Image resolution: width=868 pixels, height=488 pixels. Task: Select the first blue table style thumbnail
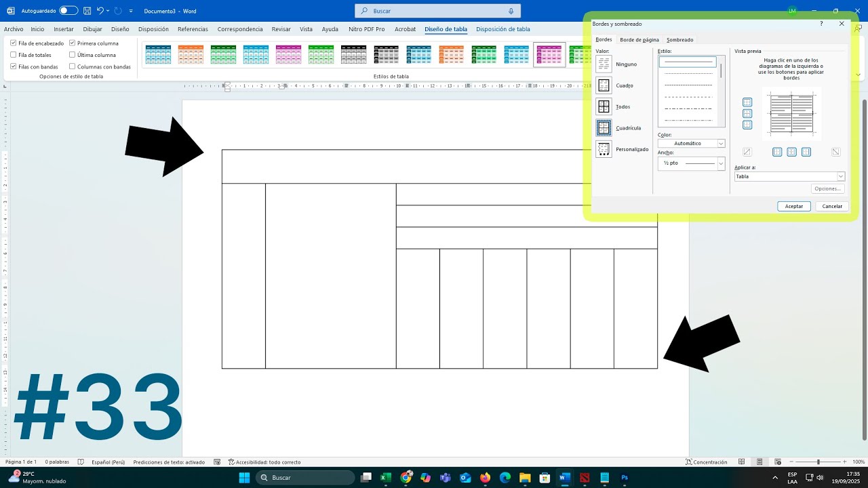coord(158,54)
